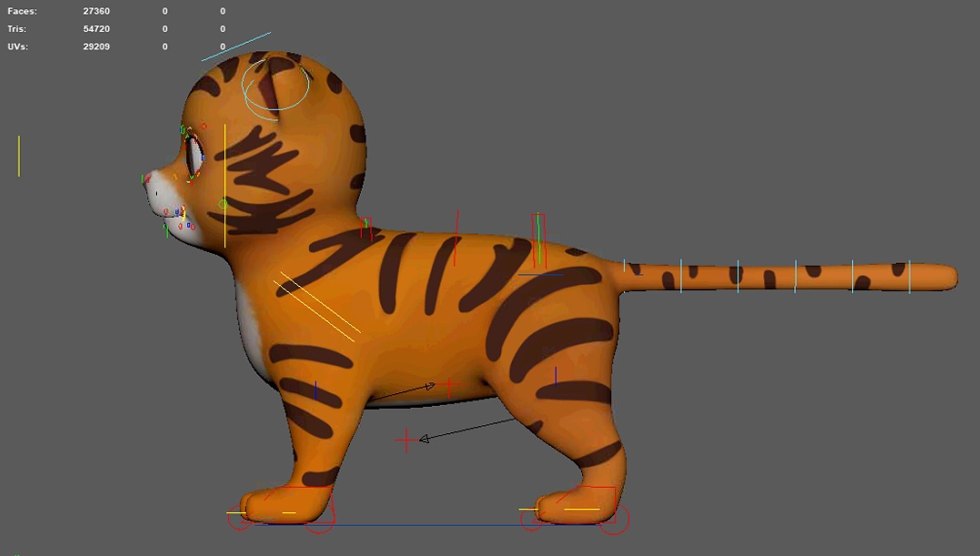Image resolution: width=980 pixels, height=556 pixels.
Task: Select the short blue control on rear thigh
Action: point(555,376)
